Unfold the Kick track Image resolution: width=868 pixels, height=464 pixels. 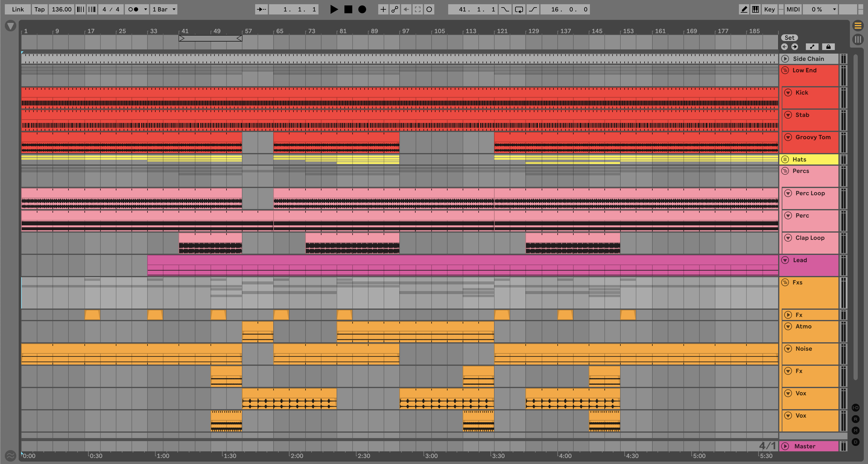[x=788, y=92]
